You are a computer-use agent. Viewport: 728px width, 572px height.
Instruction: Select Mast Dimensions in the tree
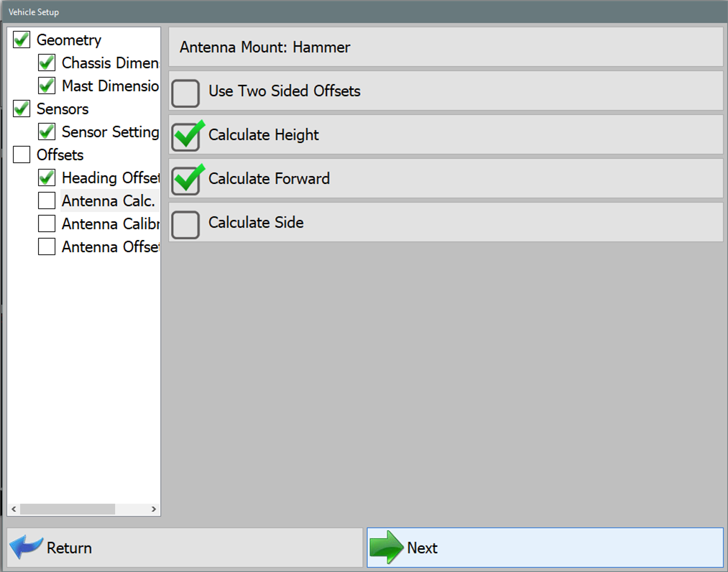(x=109, y=86)
